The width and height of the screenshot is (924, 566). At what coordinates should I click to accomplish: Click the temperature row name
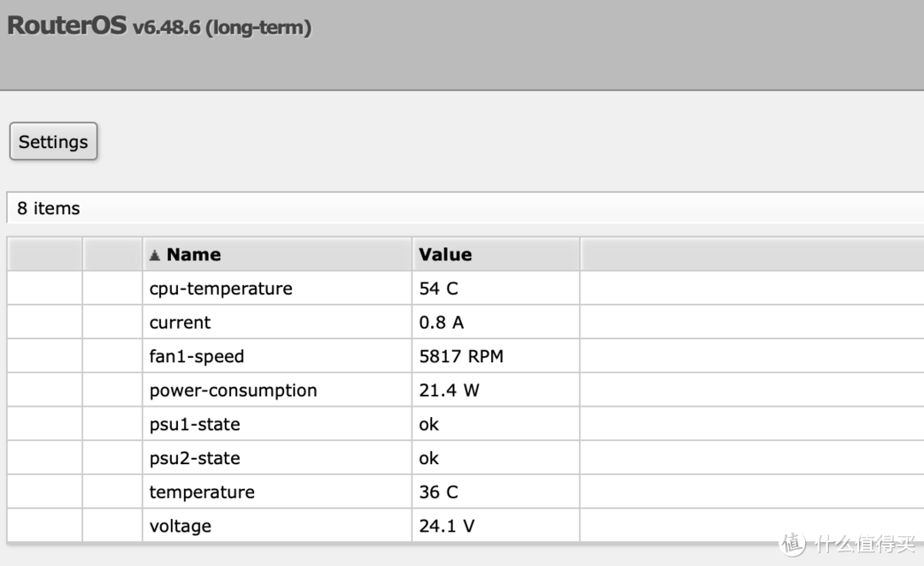coord(202,492)
